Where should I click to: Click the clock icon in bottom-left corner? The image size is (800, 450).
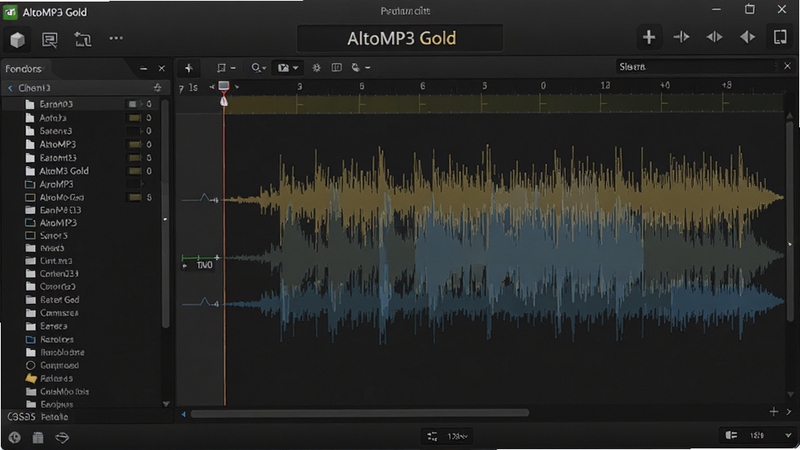pos(14,437)
